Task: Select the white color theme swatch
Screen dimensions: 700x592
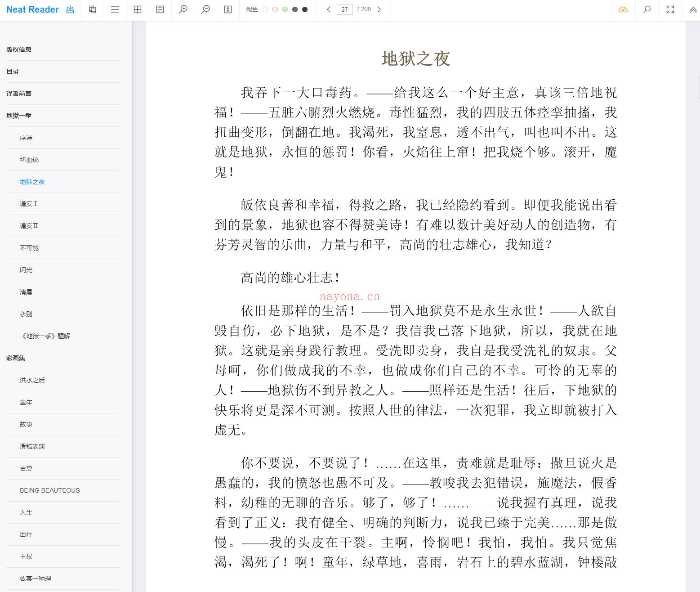Action: (265, 9)
